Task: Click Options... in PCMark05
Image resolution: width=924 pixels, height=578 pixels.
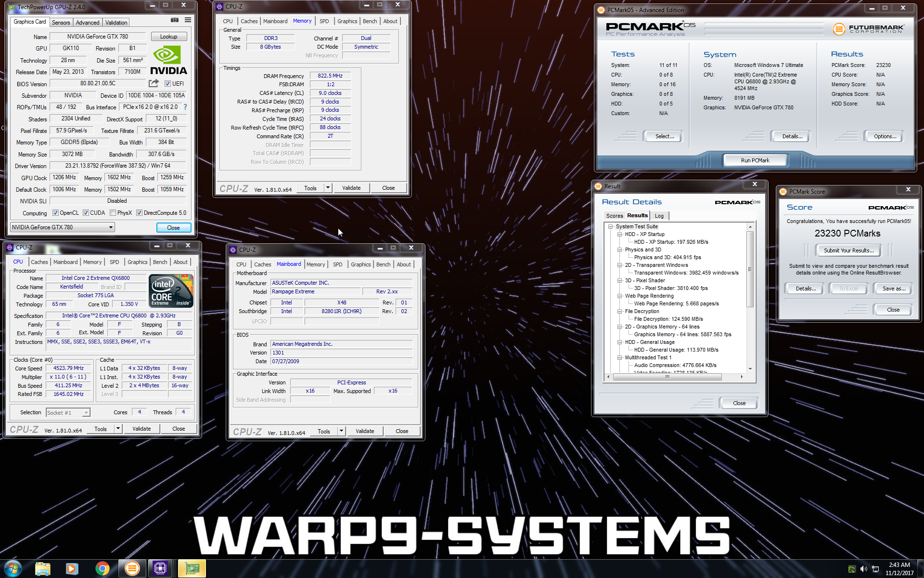Action: [885, 136]
